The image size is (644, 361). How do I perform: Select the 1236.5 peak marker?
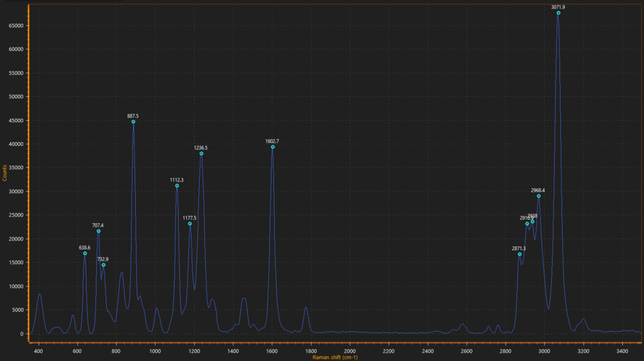pyautogui.click(x=201, y=153)
